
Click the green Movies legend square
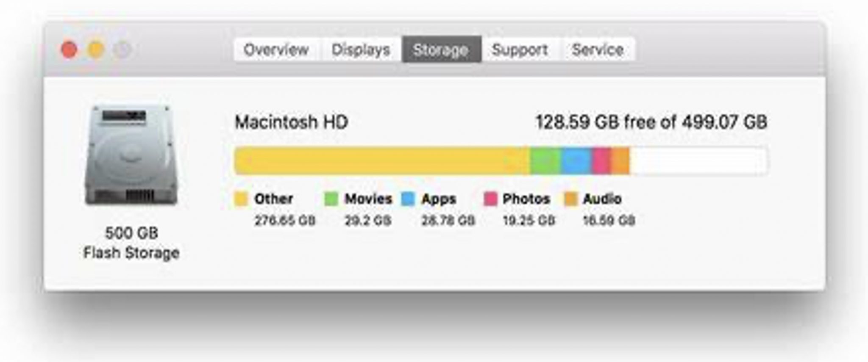tap(331, 199)
